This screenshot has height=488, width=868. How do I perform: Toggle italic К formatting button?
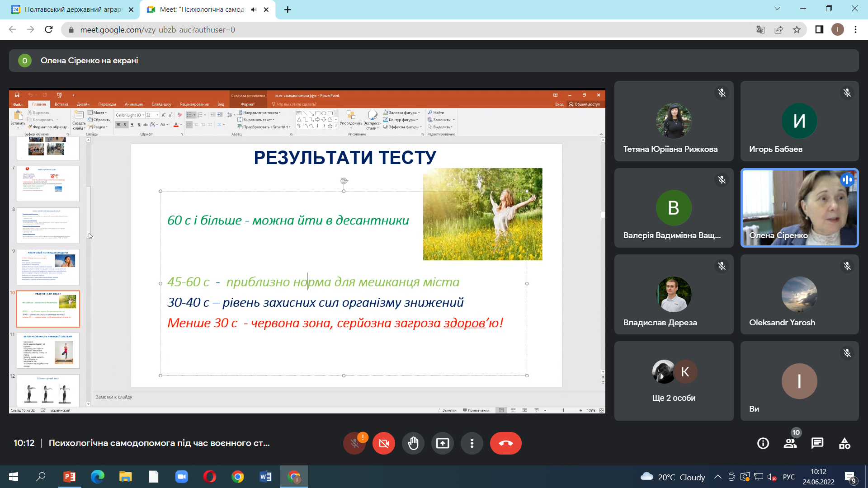click(125, 125)
